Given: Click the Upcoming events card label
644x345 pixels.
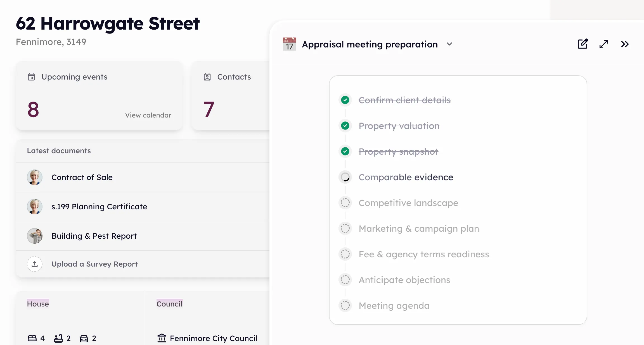Looking at the screenshot, I should 74,77.
